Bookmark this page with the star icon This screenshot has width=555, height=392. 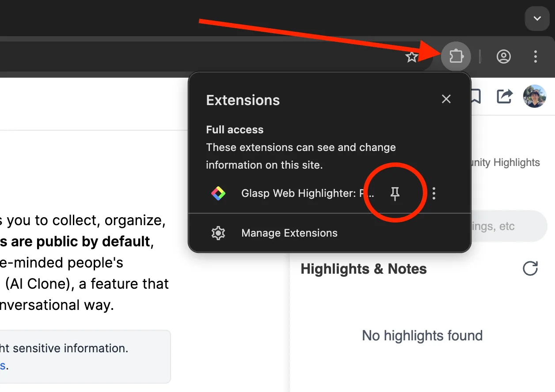tap(412, 57)
